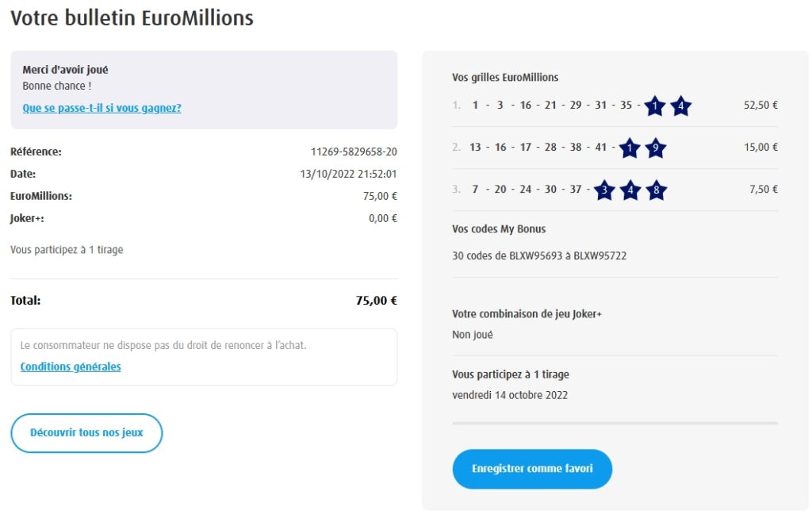Click the My Bonus codes range text

pos(539,255)
